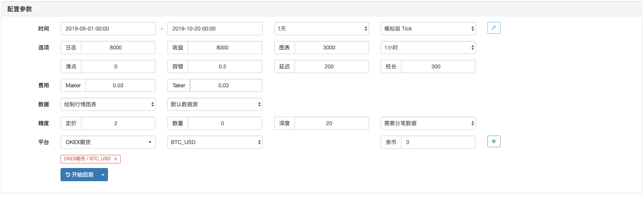Open the BTC_USD trading pair dropdown
The width and height of the screenshot is (644, 197).
[215, 142]
